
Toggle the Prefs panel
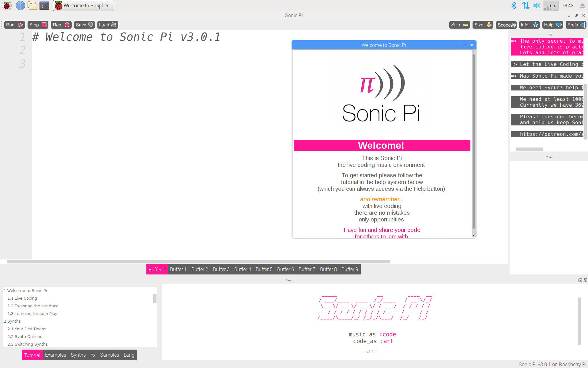pyautogui.click(x=576, y=25)
